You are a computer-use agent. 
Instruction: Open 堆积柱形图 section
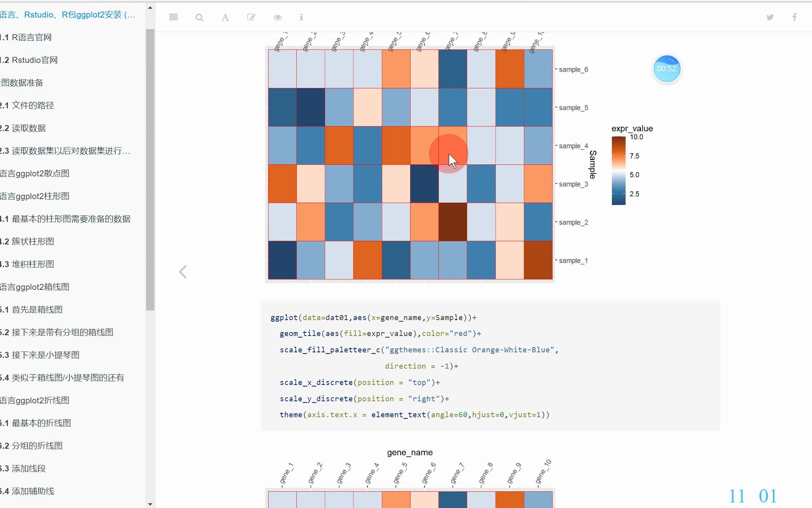(33, 264)
